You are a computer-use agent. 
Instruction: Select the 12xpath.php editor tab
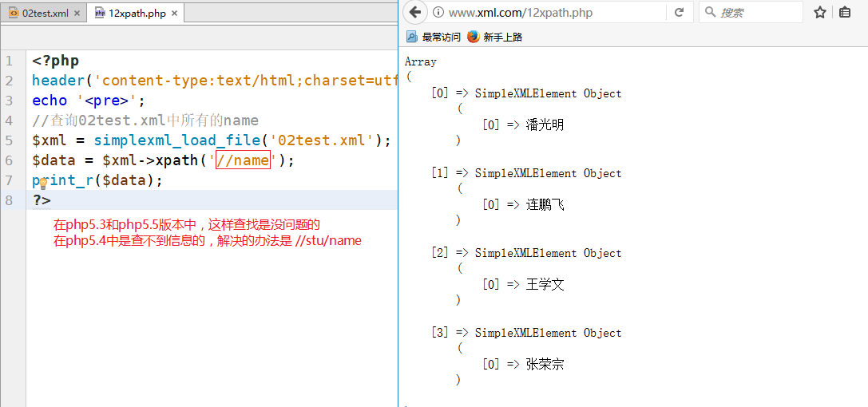coord(133,14)
